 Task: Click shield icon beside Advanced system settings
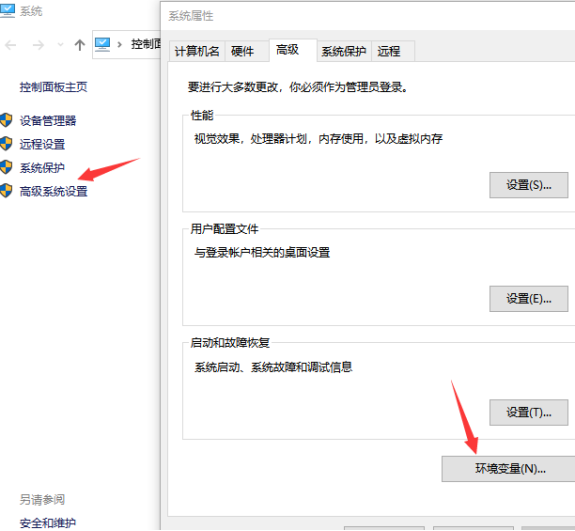[x=6, y=190]
